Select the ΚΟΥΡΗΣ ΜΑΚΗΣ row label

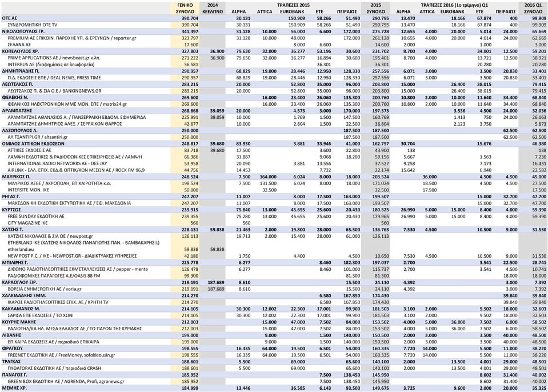pyautogui.click(x=17, y=322)
